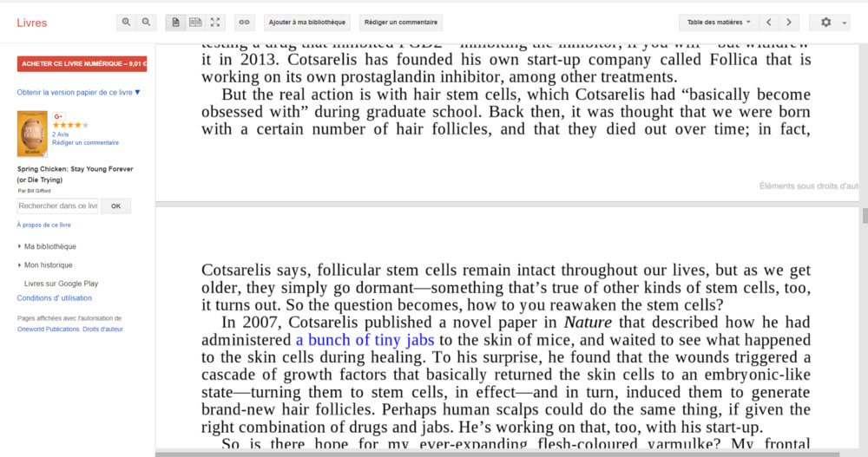Click the Spring Chicken book cover thumbnail

click(32, 134)
